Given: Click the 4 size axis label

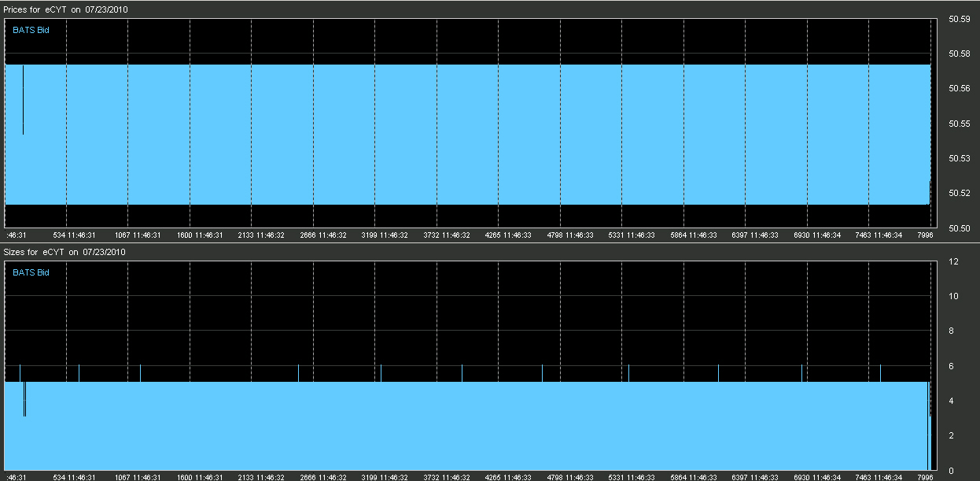Looking at the screenshot, I should (x=952, y=401).
